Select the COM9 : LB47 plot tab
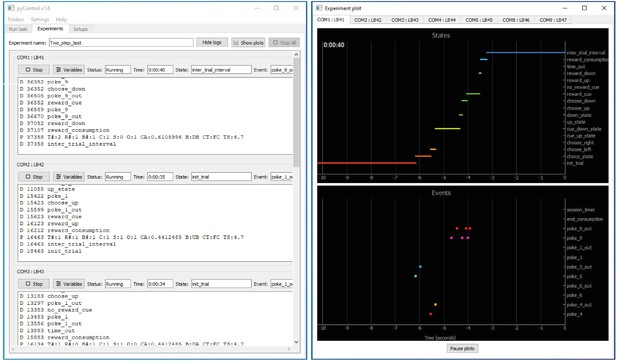This screenshot has width=617, height=361. click(x=553, y=20)
